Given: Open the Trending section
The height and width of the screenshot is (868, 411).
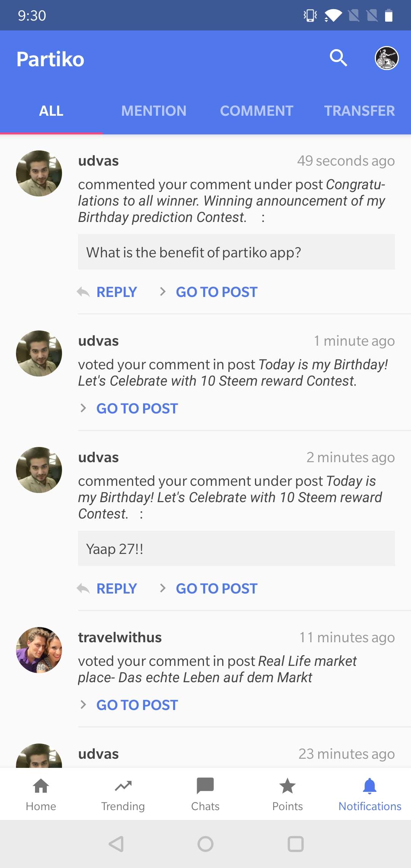Looking at the screenshot, I should (x=123, y=794).
